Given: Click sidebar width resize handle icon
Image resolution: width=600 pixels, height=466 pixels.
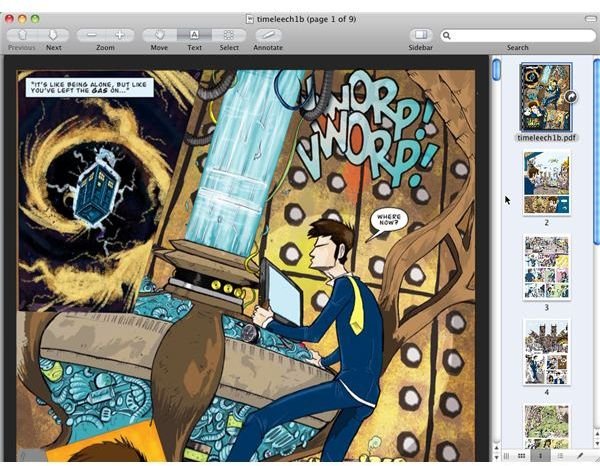Looking at the screenshot, I should pos(506,456).
